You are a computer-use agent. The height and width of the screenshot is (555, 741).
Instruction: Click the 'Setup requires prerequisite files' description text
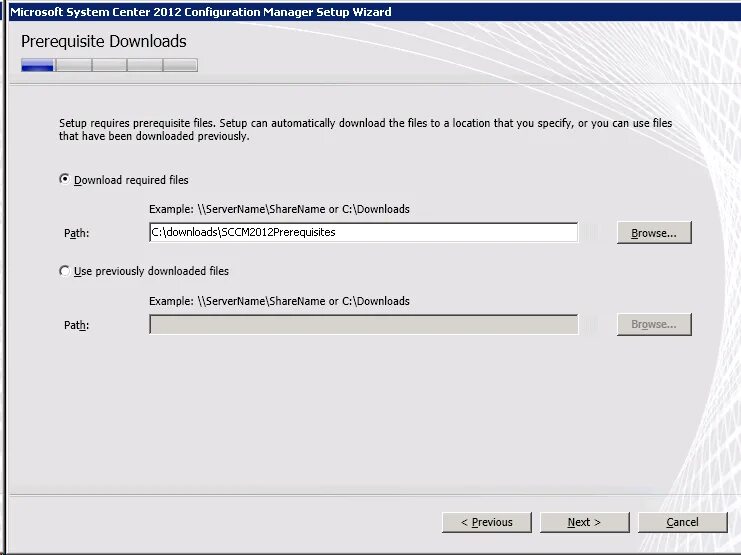365,130
